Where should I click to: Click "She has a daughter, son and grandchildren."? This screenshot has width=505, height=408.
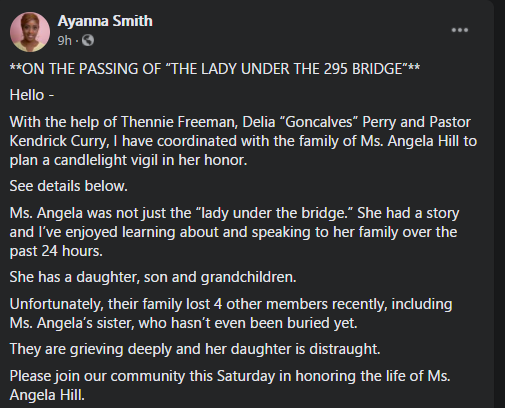pyautogui.click(x=153, y=277)
